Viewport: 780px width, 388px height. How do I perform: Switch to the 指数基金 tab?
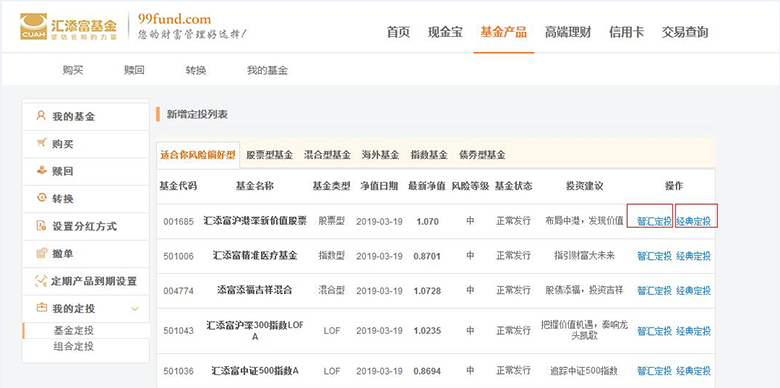429,155
